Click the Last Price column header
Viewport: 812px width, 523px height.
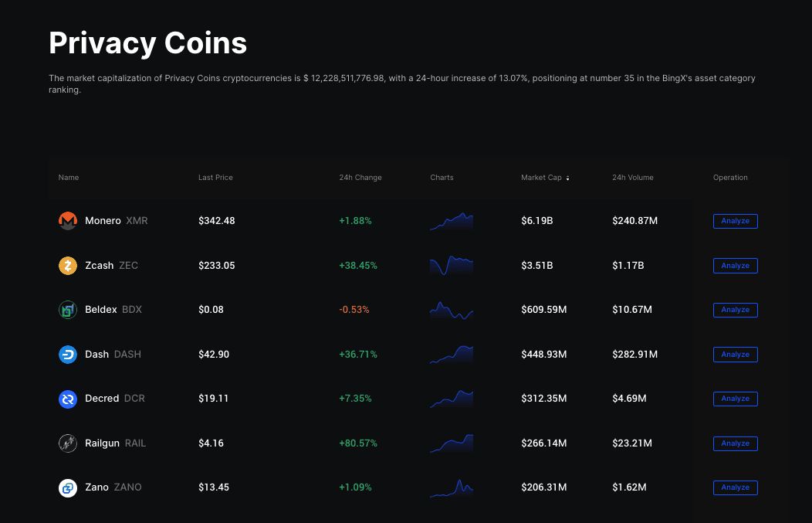215,178
